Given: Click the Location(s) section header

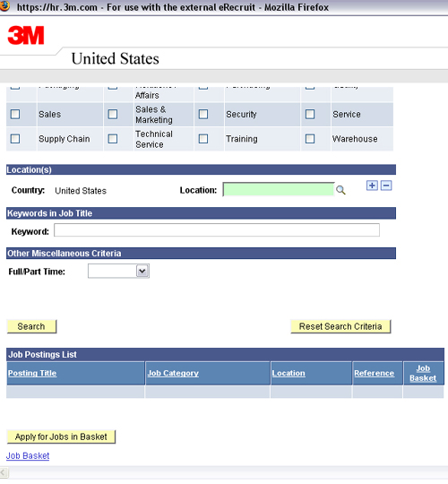Looking at the screenshot, I should coord(201,169).
